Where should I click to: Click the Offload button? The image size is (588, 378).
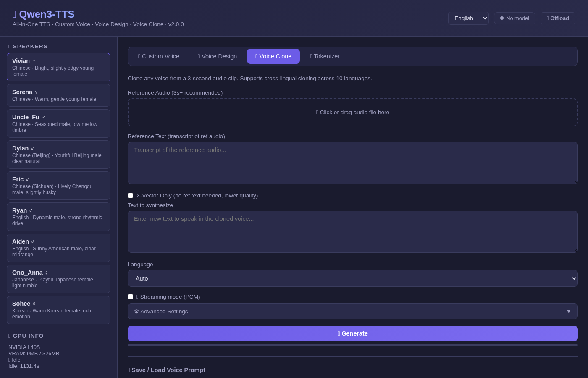click(x=558, y=18)
